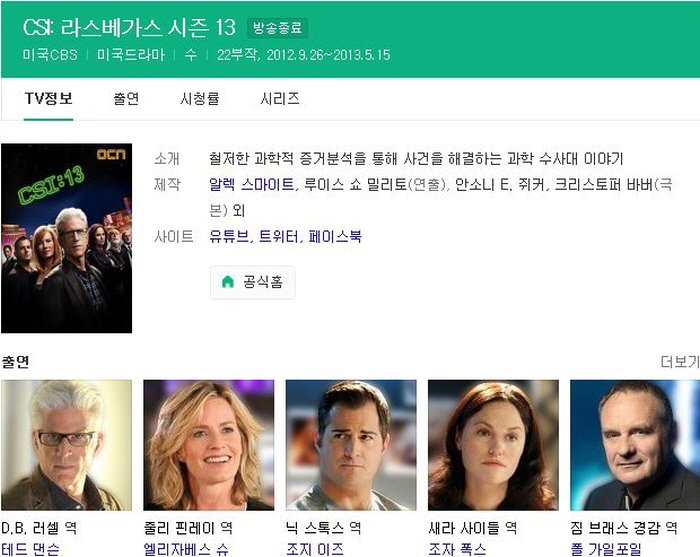Switch to the 출연 tab
Image resolution: width=700 pixels, height=557 pixels.
point(126,99)
